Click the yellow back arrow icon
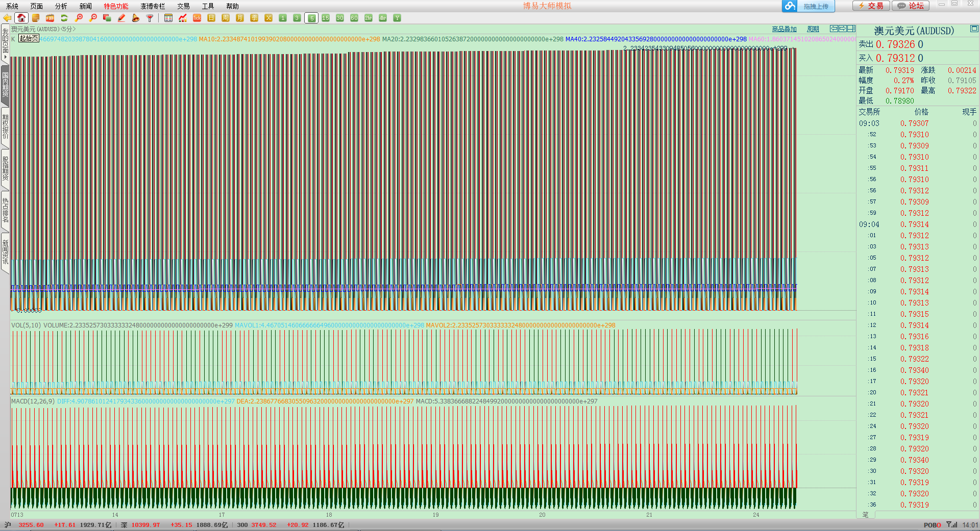 point(7,18)
